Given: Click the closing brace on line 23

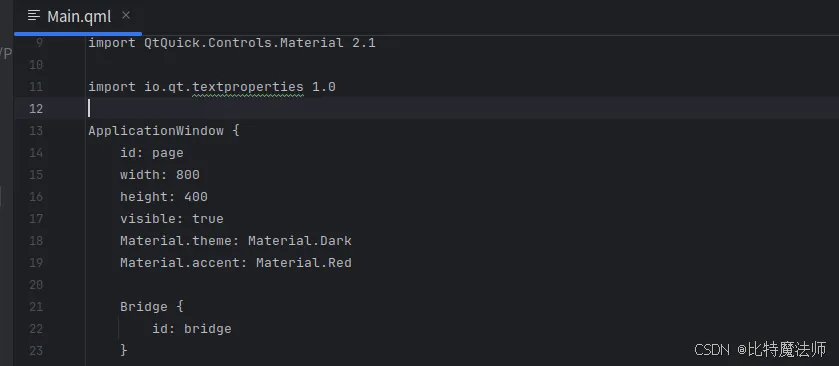Looking at the screenshot, I should click(x=124, y=350).
